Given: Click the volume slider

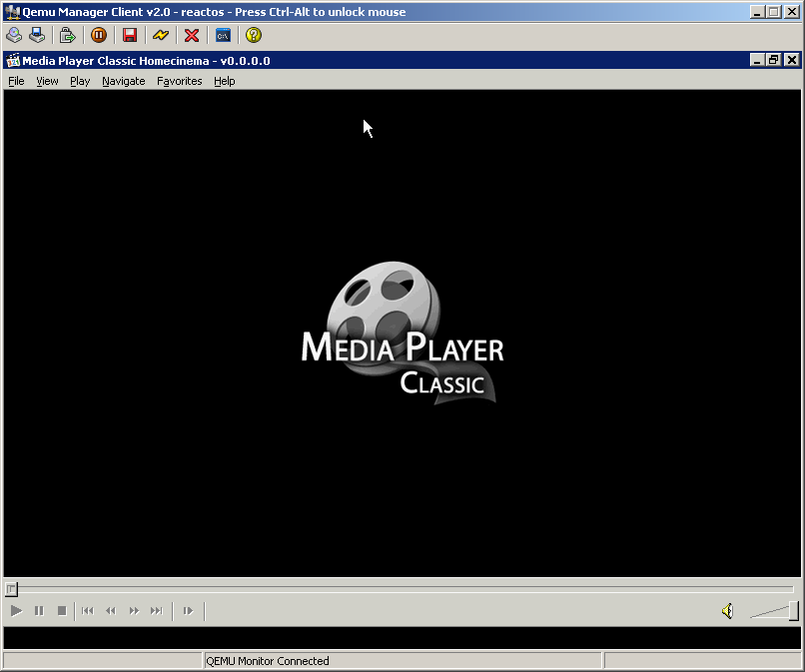Looking at the screenshot, I should (x=774, y=610).
